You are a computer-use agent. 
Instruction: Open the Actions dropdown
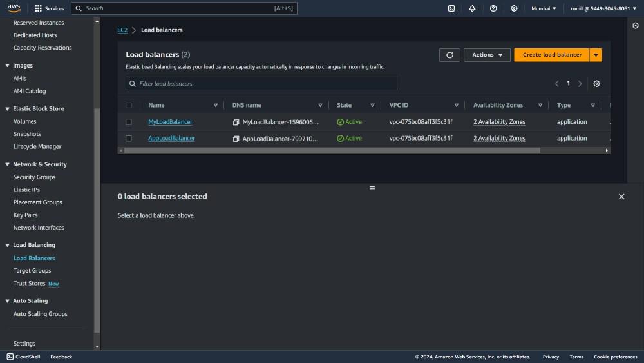487,55
